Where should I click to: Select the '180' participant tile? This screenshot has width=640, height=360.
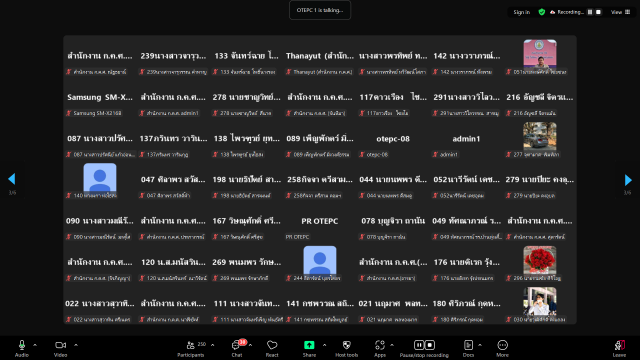466,304
